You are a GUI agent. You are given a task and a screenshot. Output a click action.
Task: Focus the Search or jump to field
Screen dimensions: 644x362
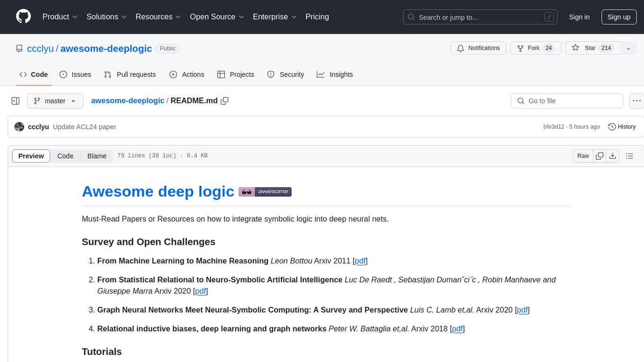[x=480, y=17]
